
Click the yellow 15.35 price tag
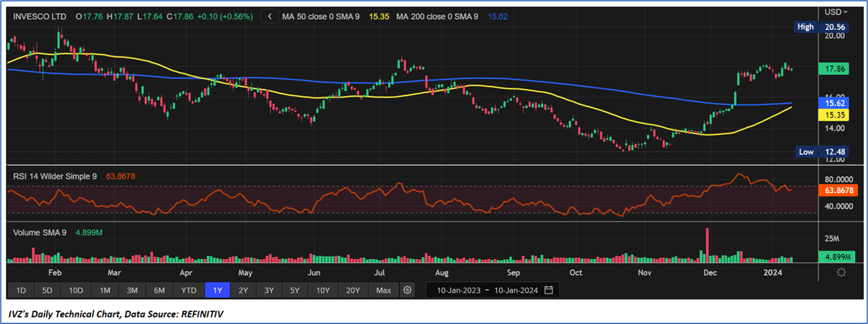[835, 114]
